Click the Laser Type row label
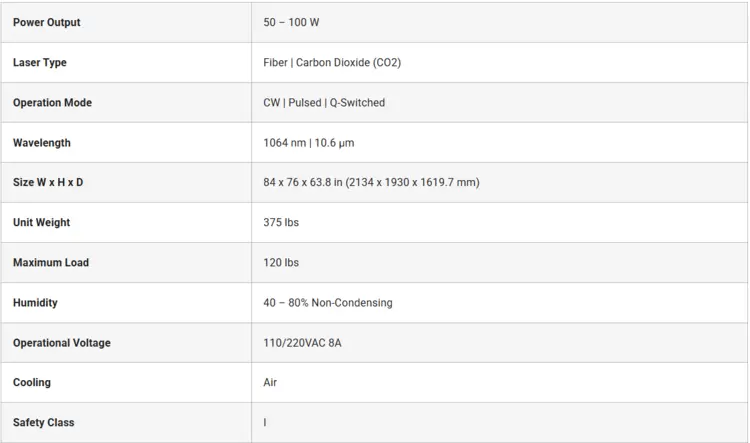The image size is (750, 443). click(40, 63)
